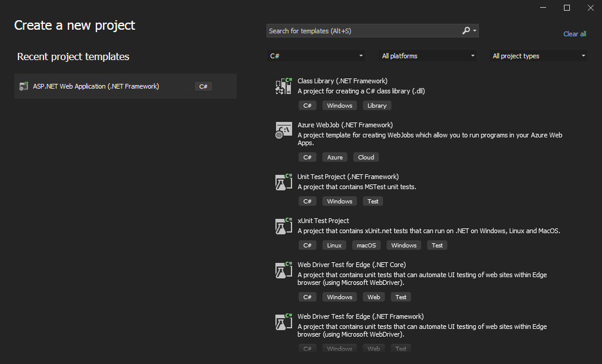Open the search options dropdown arrow
This screenshot has height=364, width=602.
(475, 31)
